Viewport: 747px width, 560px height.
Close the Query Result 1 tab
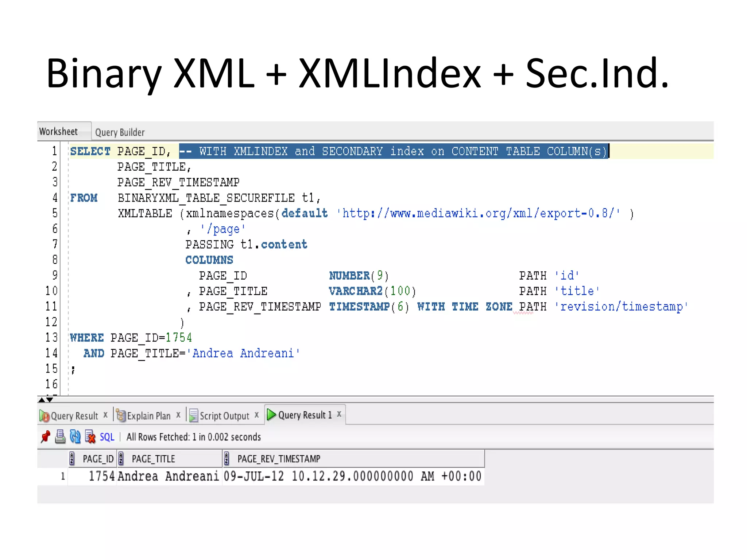(x=339, y=414)
